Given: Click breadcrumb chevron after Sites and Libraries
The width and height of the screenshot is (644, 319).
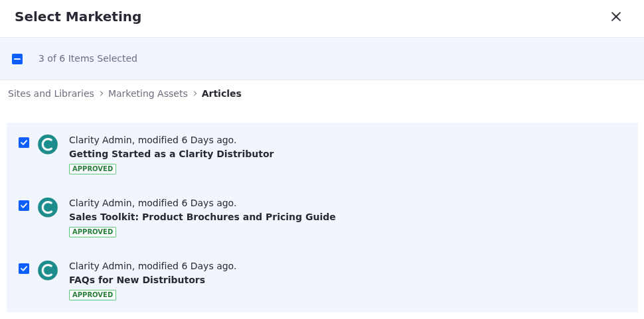Looking at the screenshot, I should [102, 94].
